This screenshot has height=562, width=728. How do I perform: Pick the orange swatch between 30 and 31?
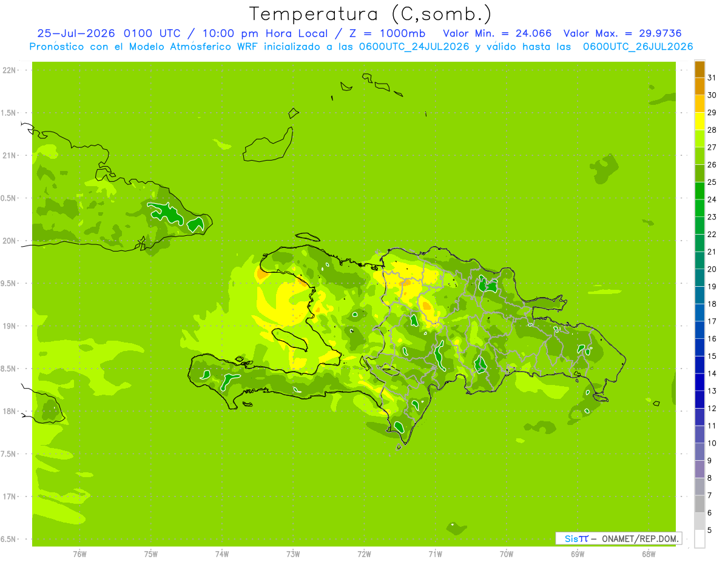[x=699, y=87]
